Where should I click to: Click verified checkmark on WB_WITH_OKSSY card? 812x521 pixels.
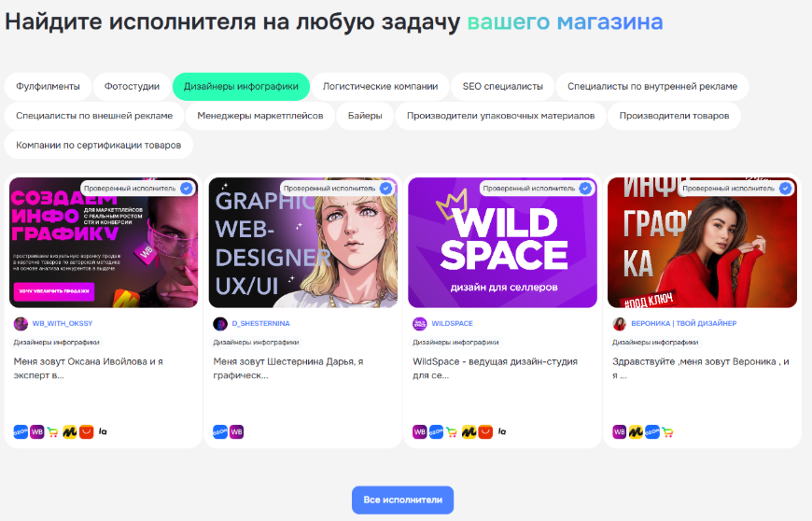coord(187,189)
